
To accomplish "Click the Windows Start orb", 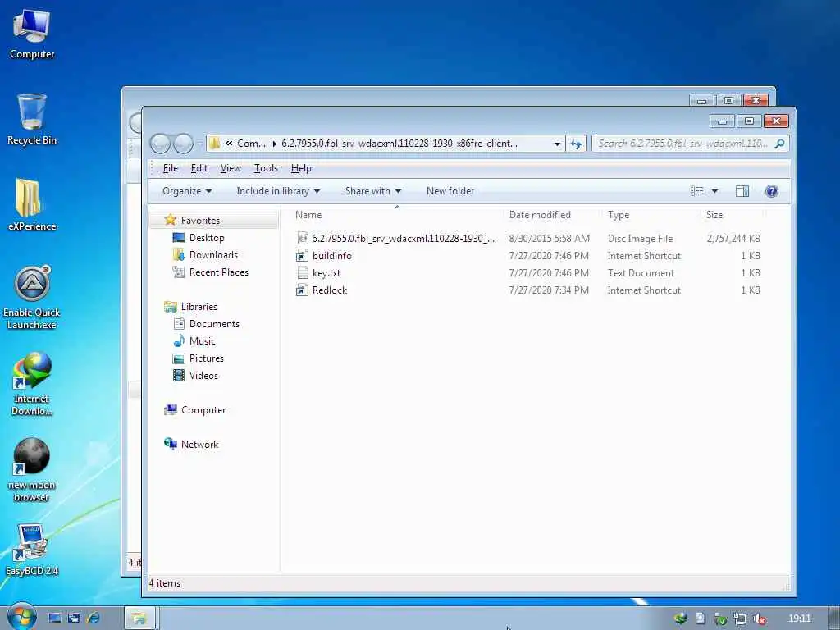I will 22,617.
